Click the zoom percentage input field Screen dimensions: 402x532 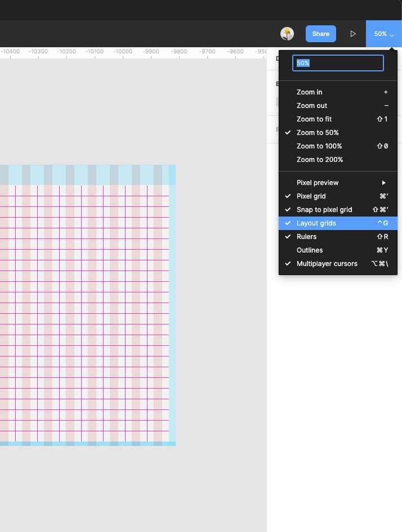coord(338,63)
